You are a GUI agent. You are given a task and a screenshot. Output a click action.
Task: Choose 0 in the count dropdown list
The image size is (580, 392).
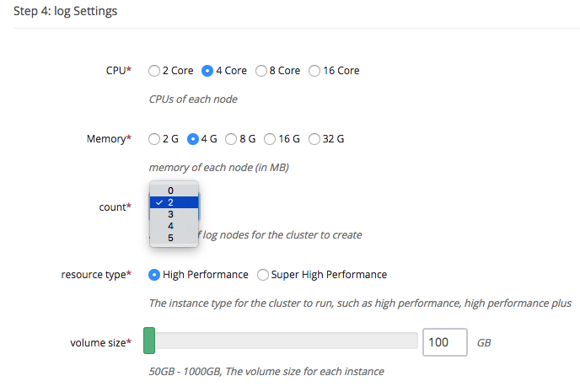pos(174,191)
